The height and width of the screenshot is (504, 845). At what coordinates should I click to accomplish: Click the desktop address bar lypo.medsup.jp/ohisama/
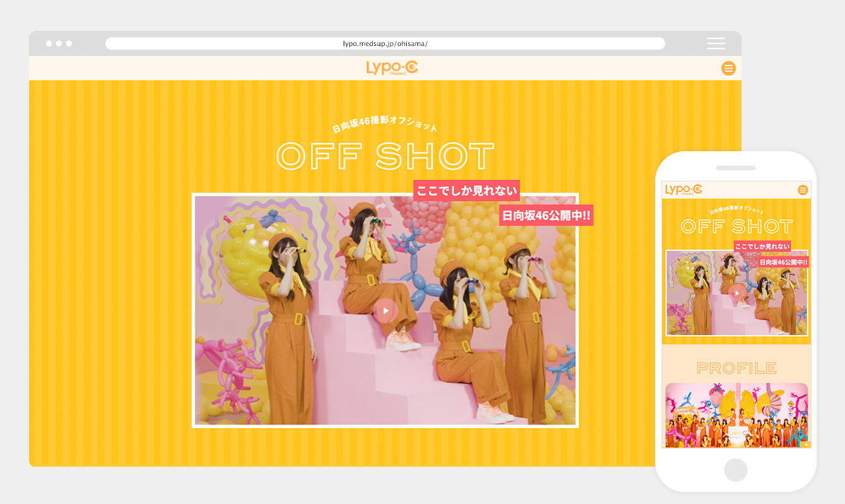(x=385, y=43)
